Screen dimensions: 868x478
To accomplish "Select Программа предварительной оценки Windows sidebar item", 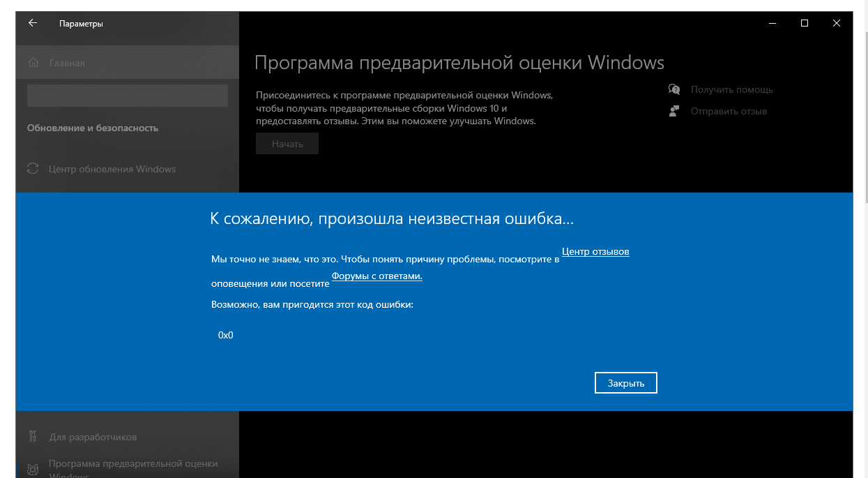I will (128, 468).
